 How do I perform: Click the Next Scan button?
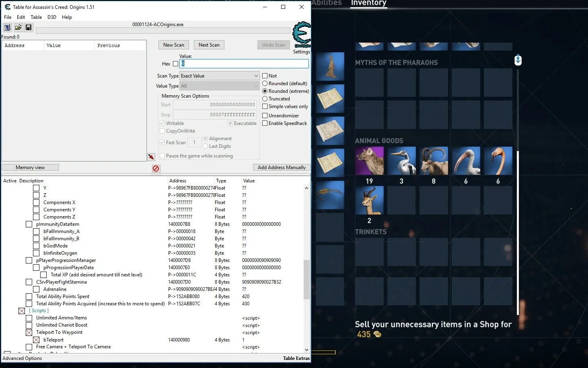209,45
